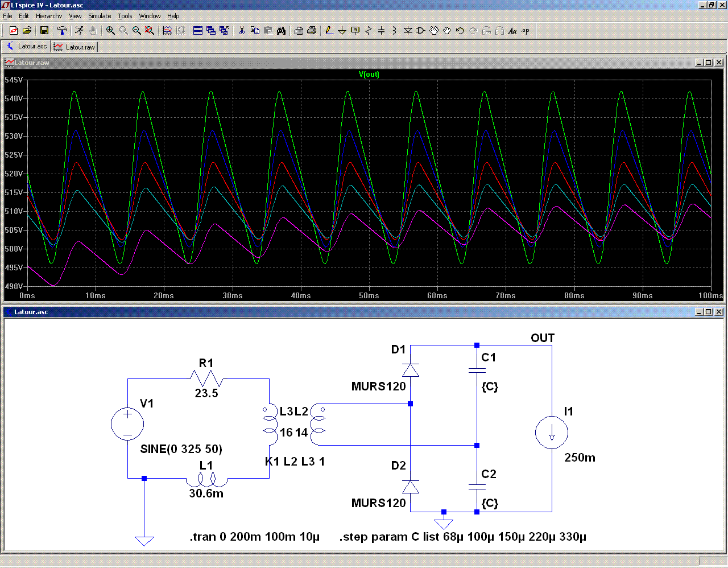Open the Simulate menu
Viewport: 728px width, 568px height.
(x=100, y=16)
